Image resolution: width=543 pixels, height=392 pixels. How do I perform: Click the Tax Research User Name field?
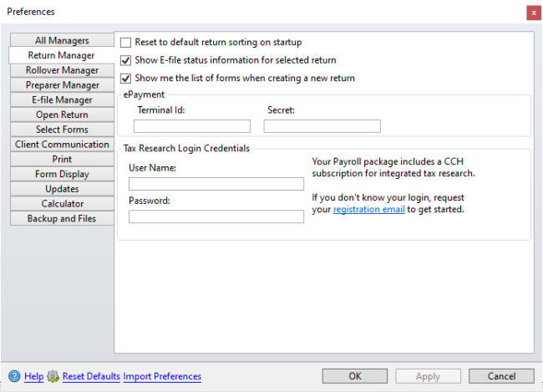(216, 184)
